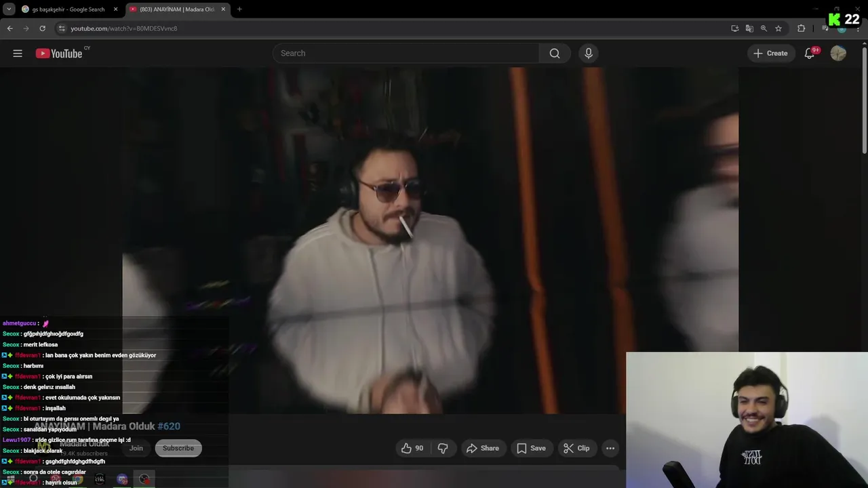
Task: Close the gs başakşehir Google Search tab
Action: pyautogui.click(x=115, y=9)
